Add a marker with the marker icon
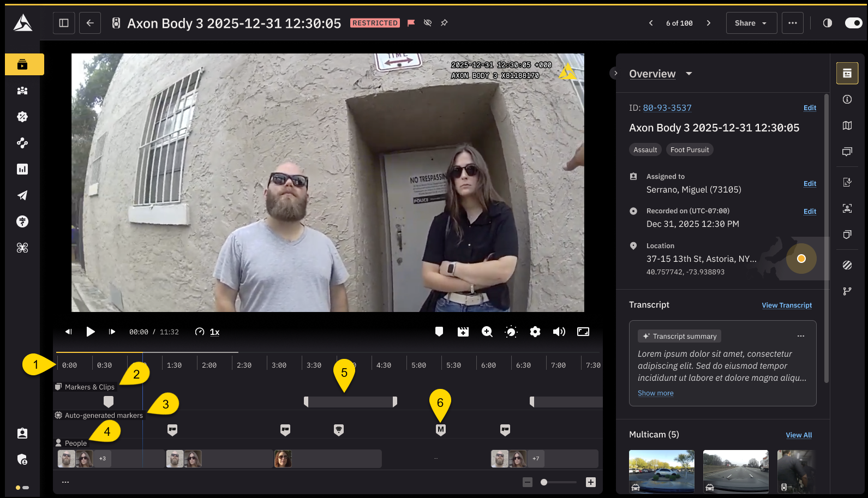 [439, 332]
